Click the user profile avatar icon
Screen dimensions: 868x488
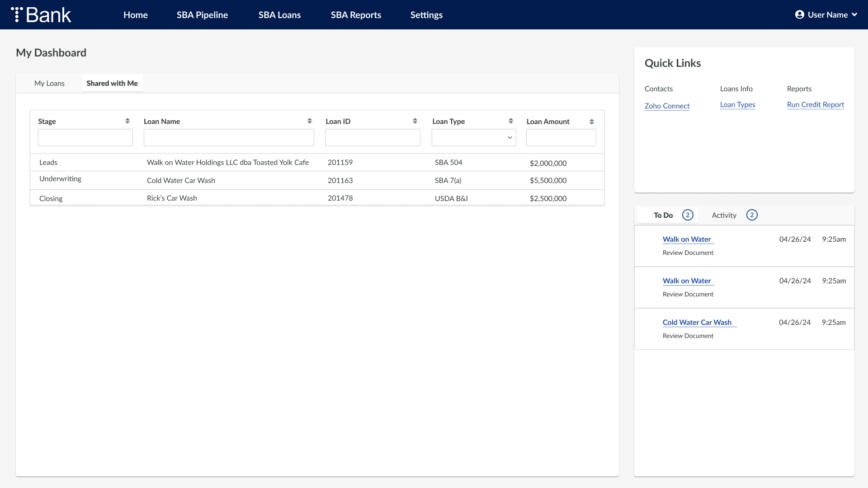click(799, 14)
